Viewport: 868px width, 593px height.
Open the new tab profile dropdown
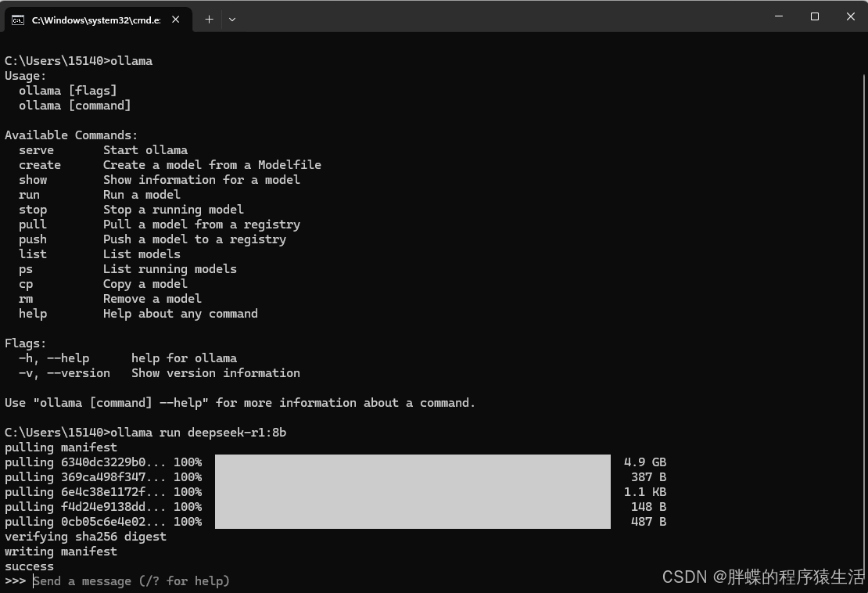(x=232, y=20)
